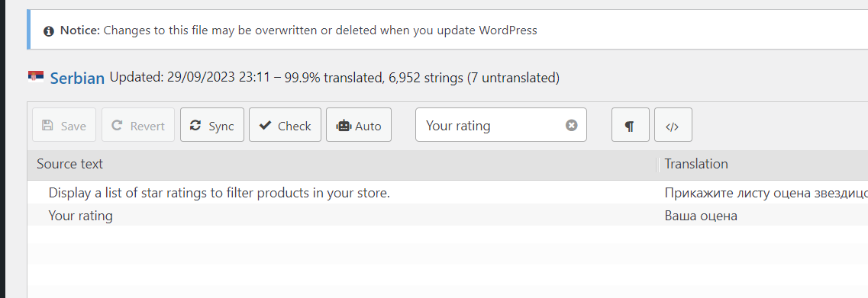This screenshot has height=298, width=868.
Task: Sync the translation file
Action: [212, 125]
